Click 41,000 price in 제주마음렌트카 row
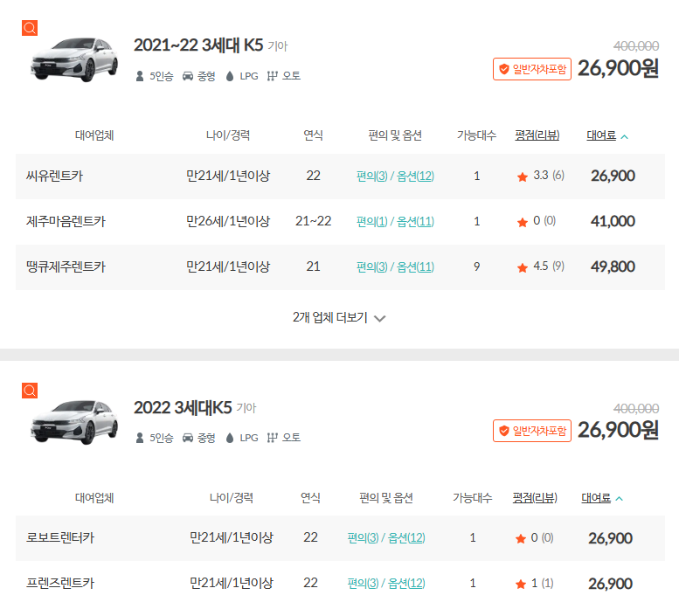 click(x=613, y=221)
